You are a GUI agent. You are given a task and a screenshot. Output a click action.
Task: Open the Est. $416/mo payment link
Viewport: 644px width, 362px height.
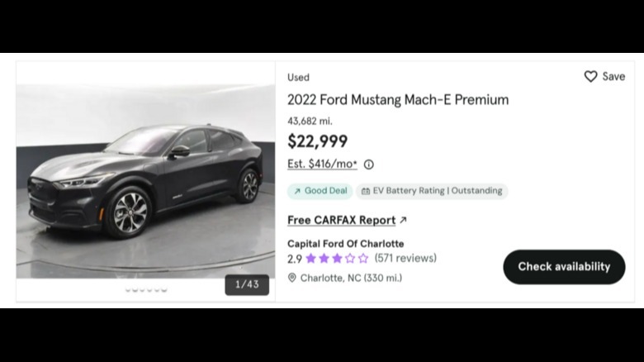[x=322, y=164]
